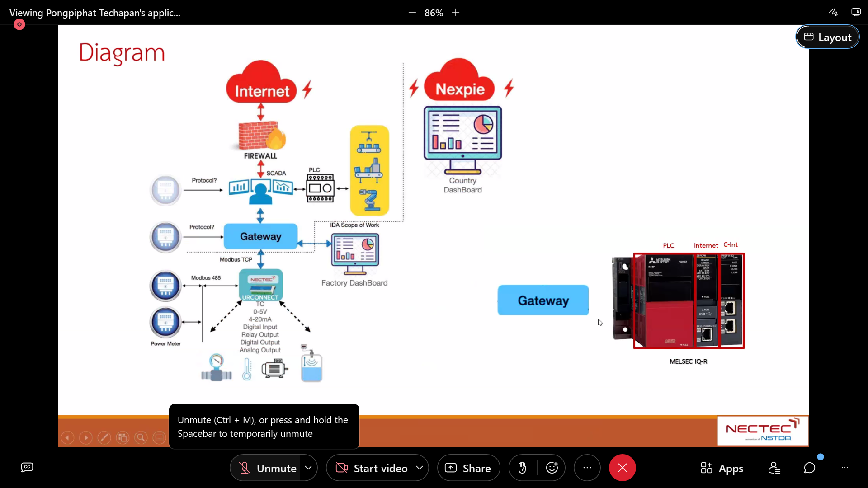Open the chat panel
This screenshot has height=488, width=868.
(x=810, y=468)
